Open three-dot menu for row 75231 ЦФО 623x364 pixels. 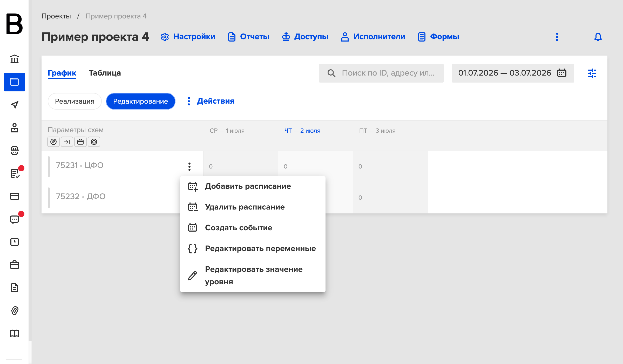tap(189, 167)
